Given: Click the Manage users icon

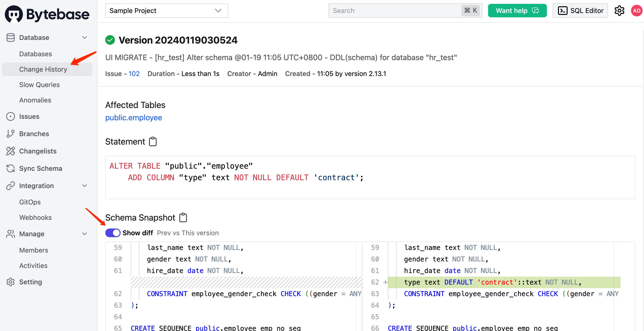Looking at the screenshot, I should pos(11,234).
